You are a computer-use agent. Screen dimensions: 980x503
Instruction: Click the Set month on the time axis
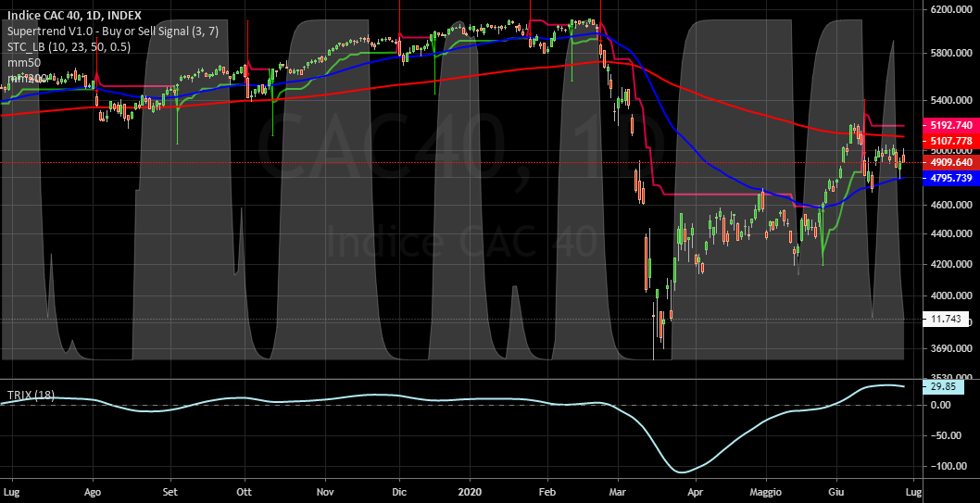(170, 493)
